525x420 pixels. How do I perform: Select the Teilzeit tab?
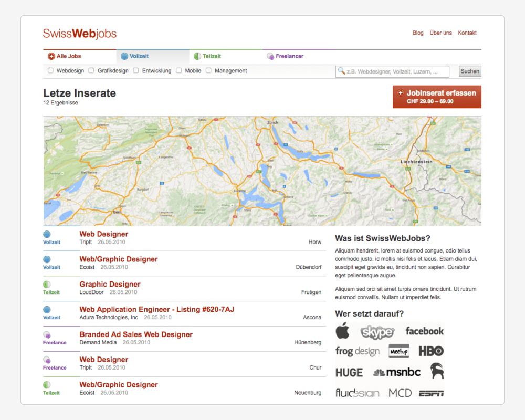pyautogui.click(x=212, y=56)
